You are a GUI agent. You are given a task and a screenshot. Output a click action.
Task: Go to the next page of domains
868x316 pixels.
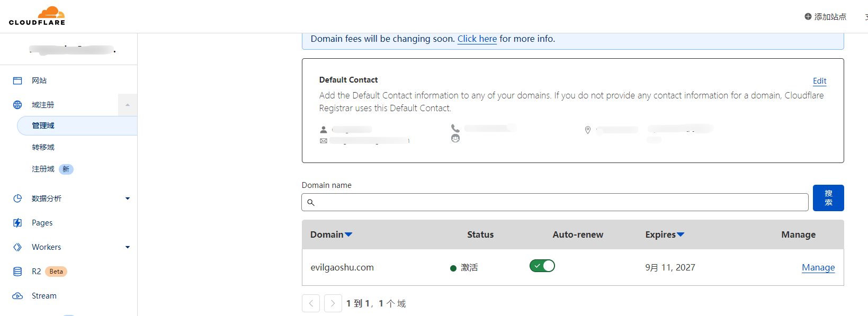click(x=333, y=303)
